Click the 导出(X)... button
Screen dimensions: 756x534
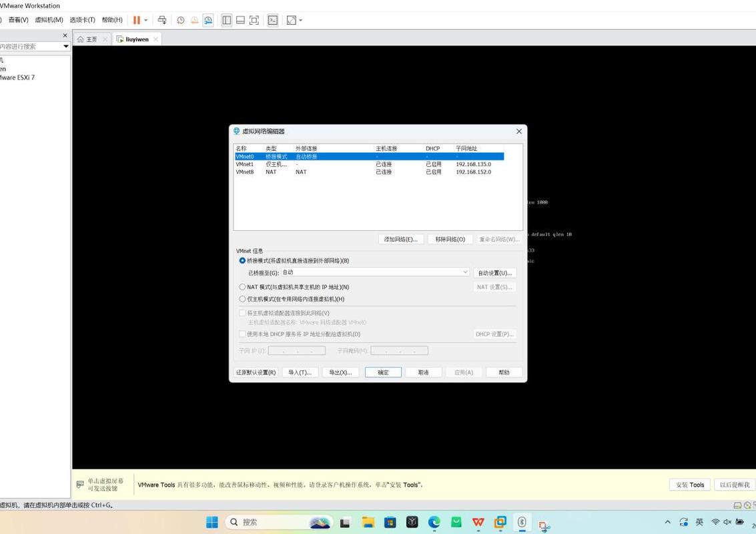[340, 372]
